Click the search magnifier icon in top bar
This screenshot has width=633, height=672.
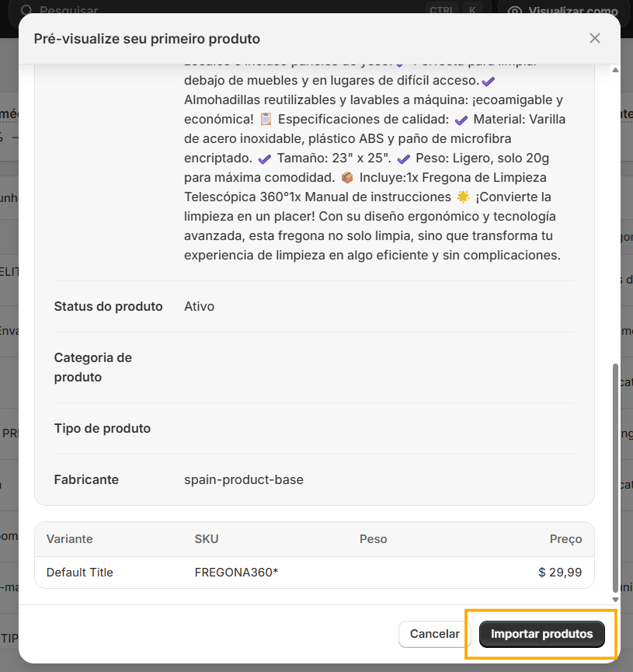[x=26, y=9]
